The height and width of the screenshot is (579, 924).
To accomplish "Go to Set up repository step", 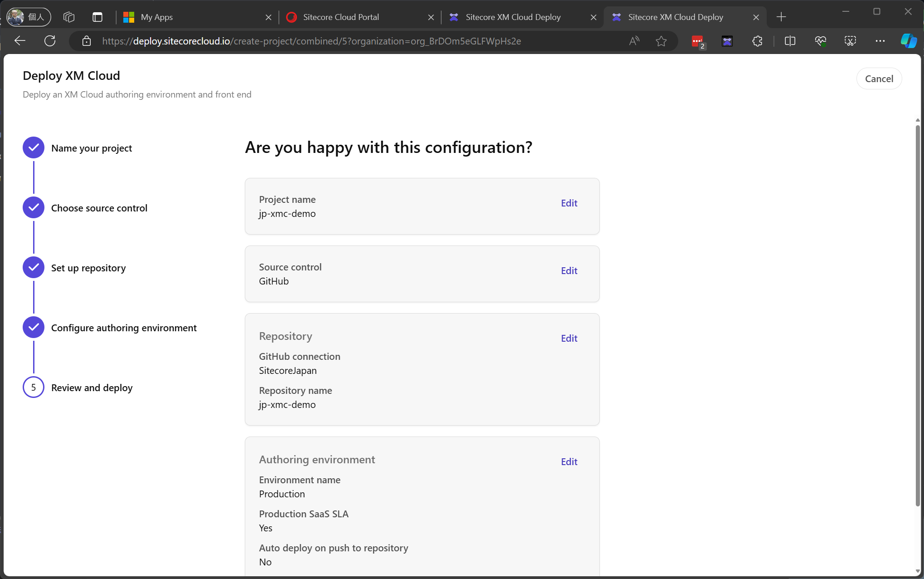I will 74,268.
